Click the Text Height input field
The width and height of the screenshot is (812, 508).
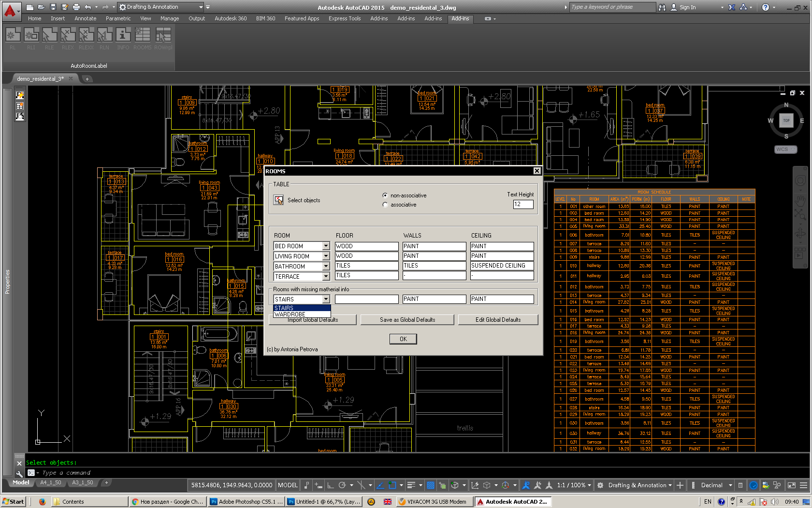coord(523,204)
